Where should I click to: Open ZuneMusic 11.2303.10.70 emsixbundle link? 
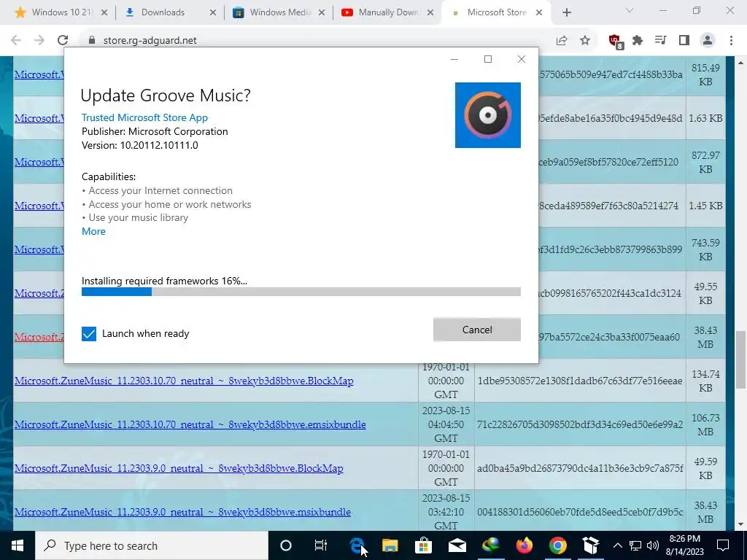coord(190,424)
